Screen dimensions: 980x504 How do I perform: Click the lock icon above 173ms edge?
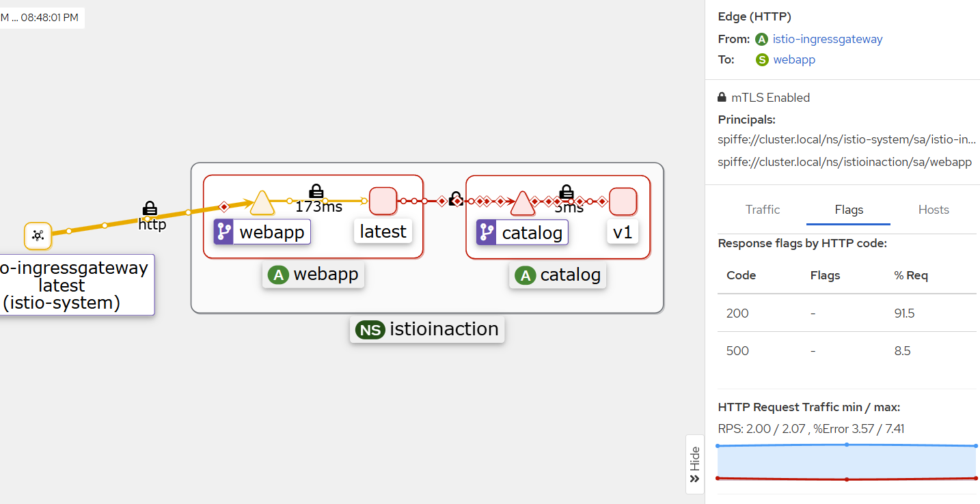click(316, 191)
